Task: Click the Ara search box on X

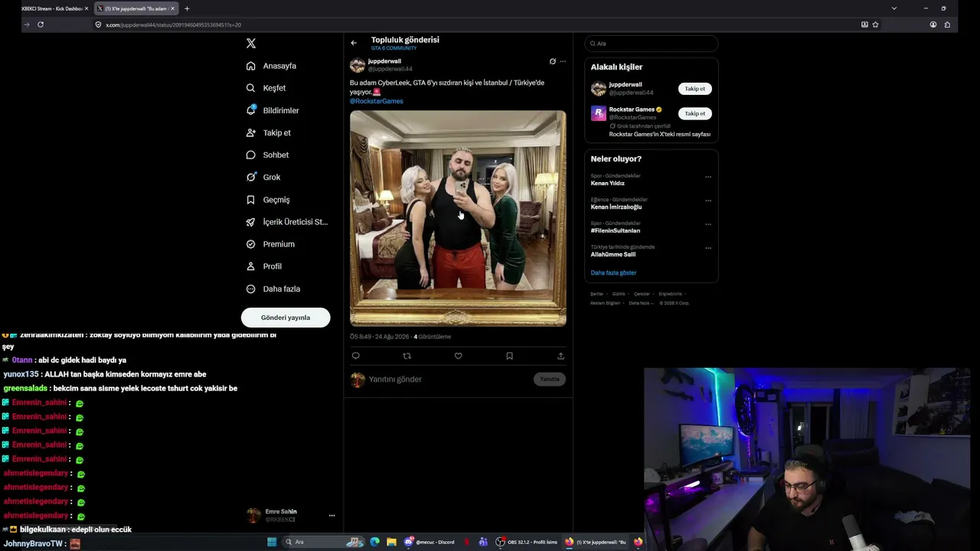Action: [651, 44]
